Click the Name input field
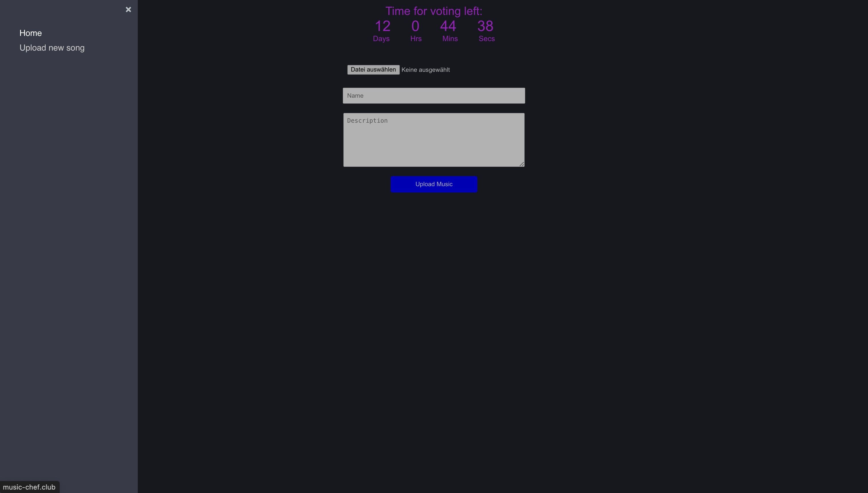Screen dimensions: 868x493 point(434,95)
